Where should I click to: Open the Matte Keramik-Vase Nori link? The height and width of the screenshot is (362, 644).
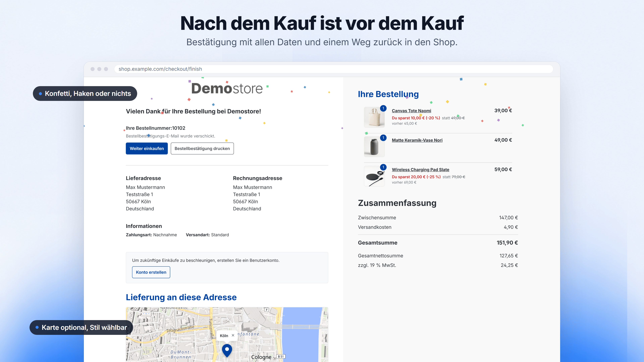(417, 140)
